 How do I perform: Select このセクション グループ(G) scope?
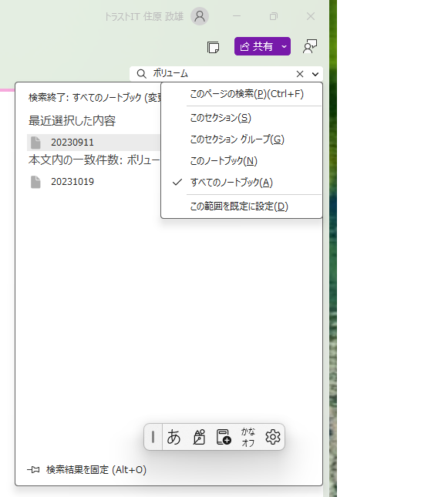(x=242, y=139)
